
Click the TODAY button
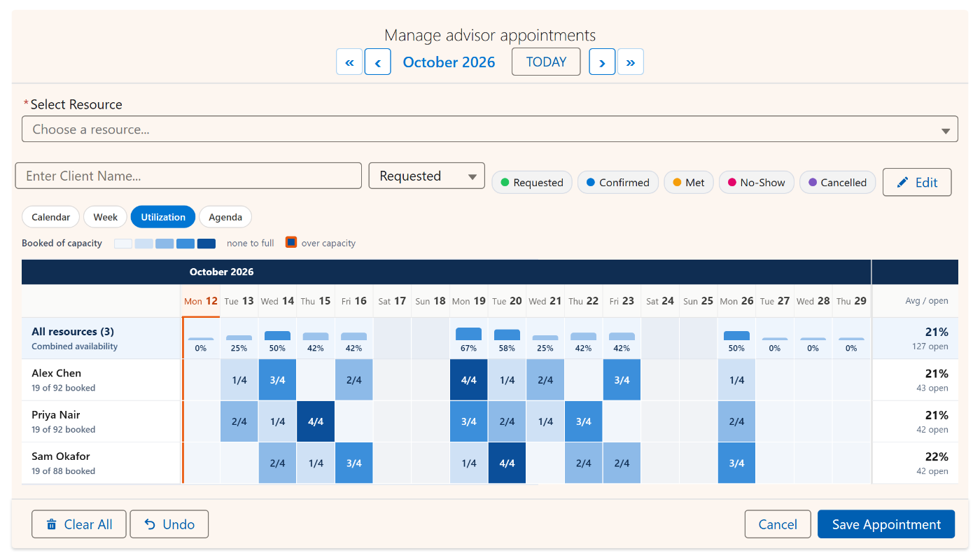(546, 62)
